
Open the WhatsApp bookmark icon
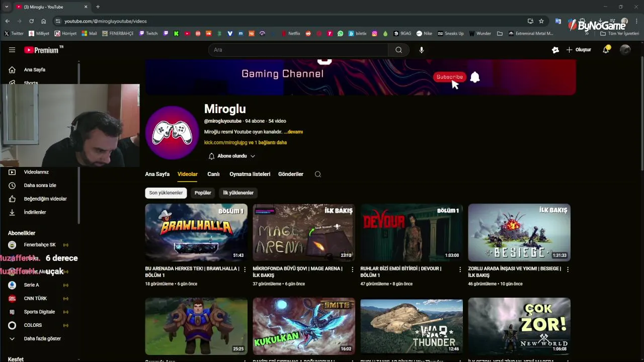tap(341, 34)
